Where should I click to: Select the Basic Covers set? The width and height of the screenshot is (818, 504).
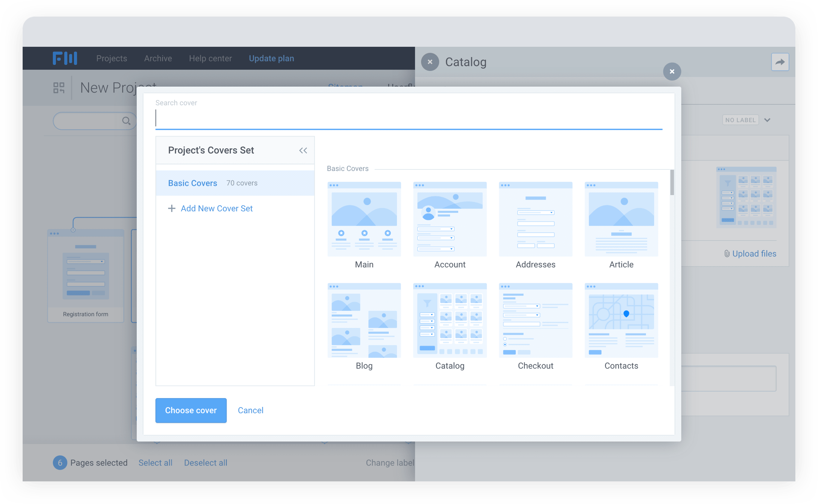(x=193, y=183)
